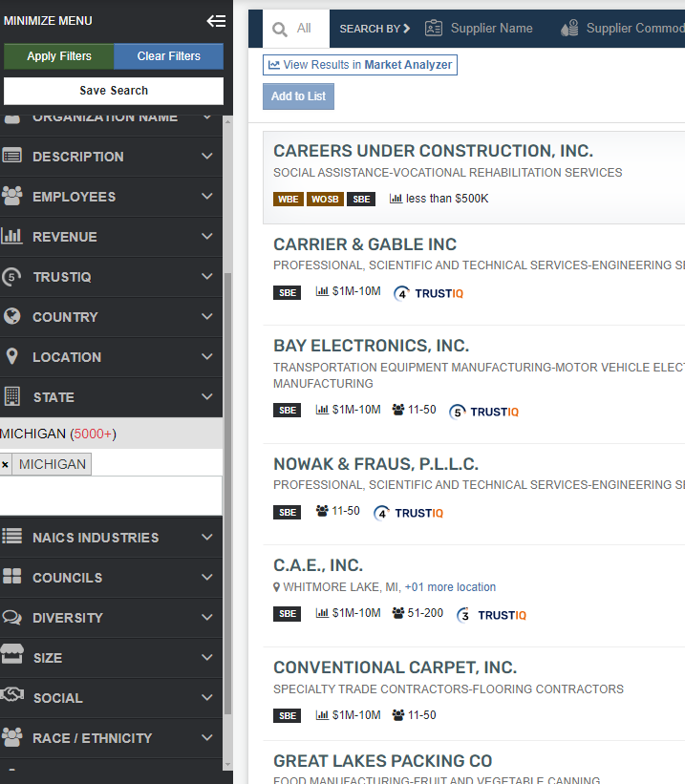This screenshot has width=685, height=784.
Task: Click Apply Filters button
Action: 59,56
